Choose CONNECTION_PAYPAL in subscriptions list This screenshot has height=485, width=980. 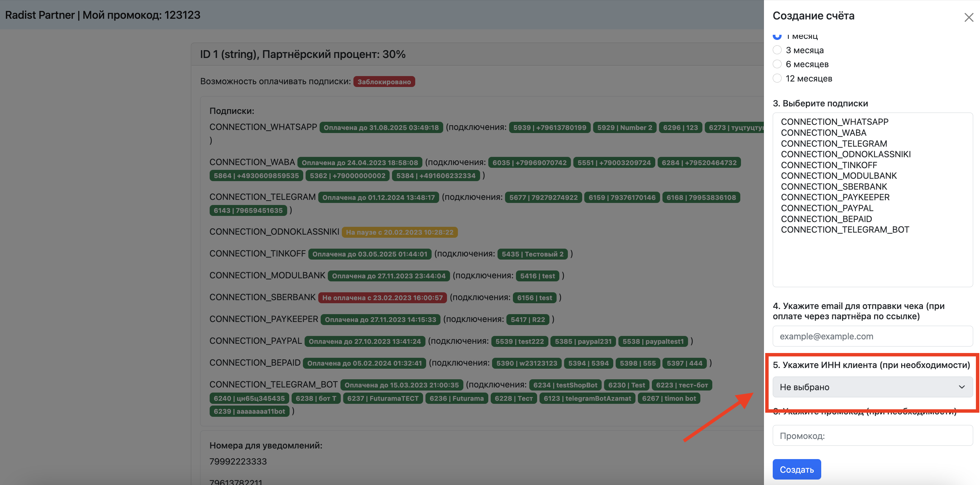[x=827, y=208]
